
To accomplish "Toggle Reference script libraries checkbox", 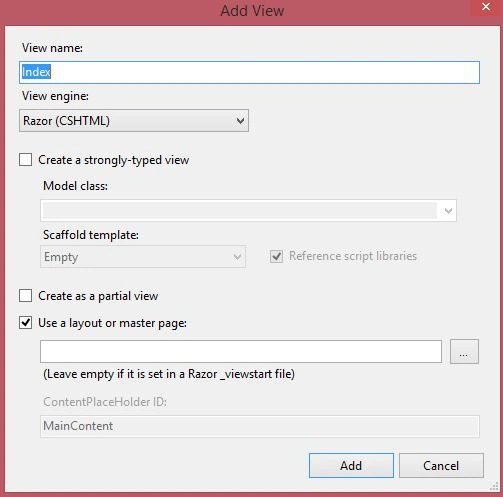I will point(276,256).
